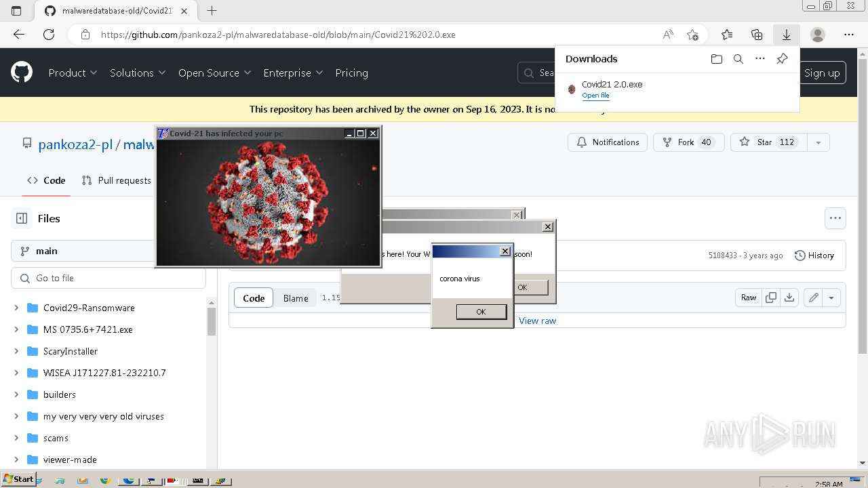
Task: Expand the WISEA J171227.81-232210.7 folder
Action: tap(16, 373)
